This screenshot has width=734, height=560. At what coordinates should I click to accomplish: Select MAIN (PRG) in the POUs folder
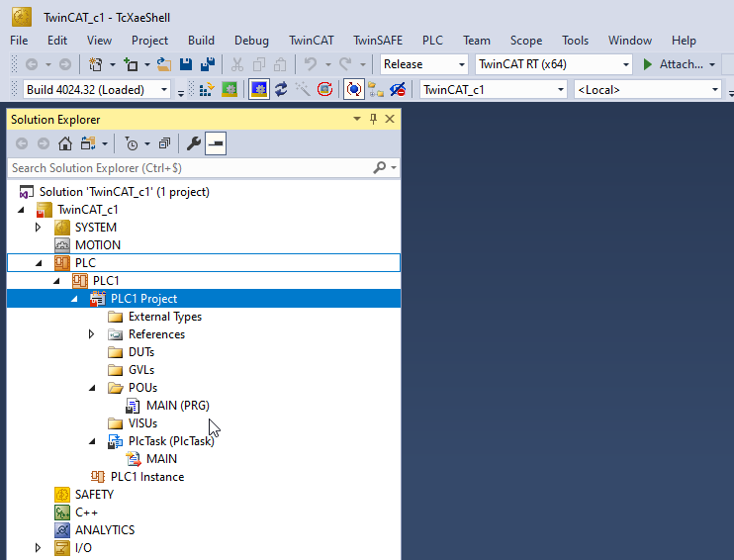pos(177,406)
